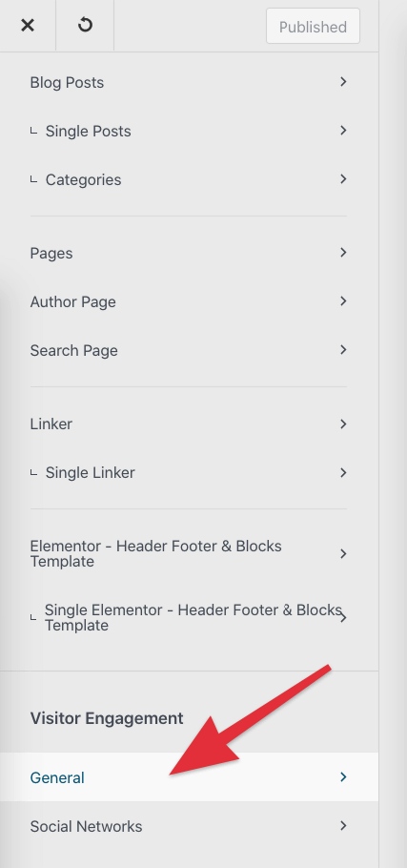407x868 pixels.
Task: Open the Categories sub-item
Action: (189, 179)
